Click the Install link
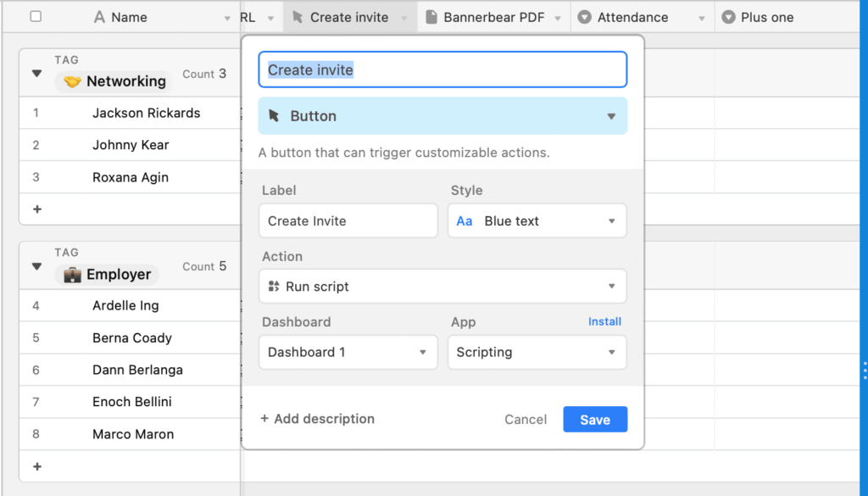Screen dimensions: 868x496 604,321
